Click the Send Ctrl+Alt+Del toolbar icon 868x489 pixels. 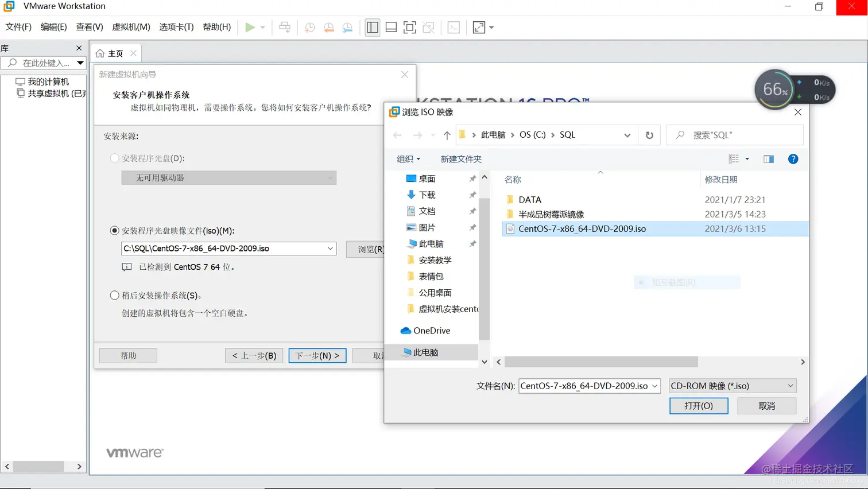pyautogui.click(x=285, y=27)
